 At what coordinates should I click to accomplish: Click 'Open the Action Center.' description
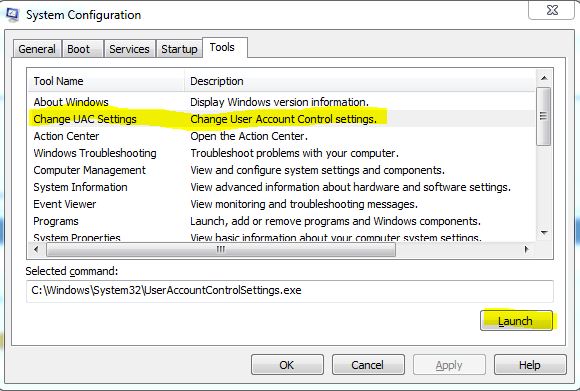click(249, 136)
